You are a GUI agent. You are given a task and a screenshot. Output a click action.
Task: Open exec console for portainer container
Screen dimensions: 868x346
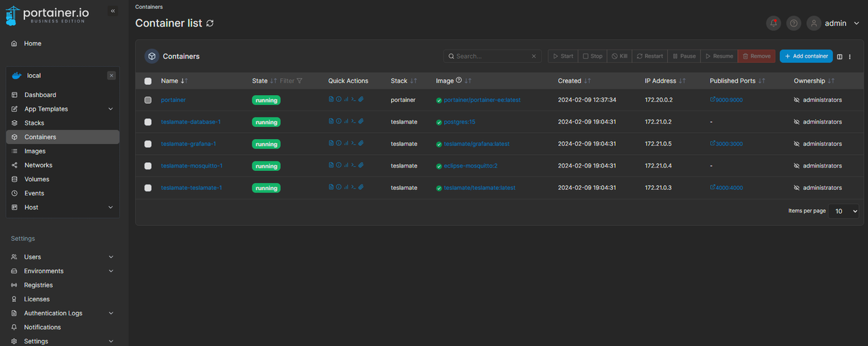353,99
